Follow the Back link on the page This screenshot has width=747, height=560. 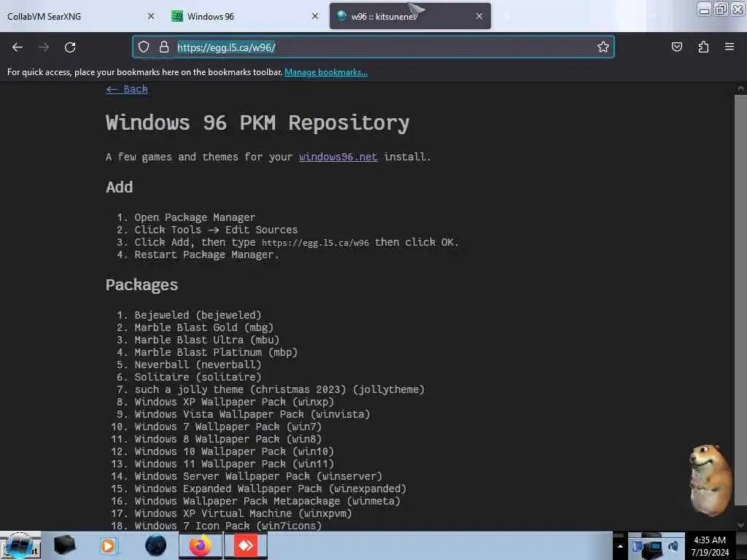(127, 89)
